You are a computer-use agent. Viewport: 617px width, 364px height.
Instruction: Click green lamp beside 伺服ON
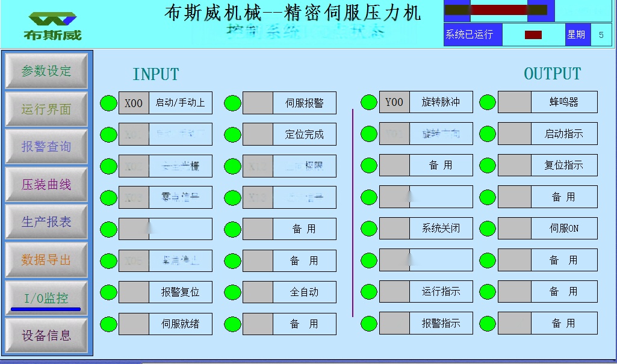point(488,229)
